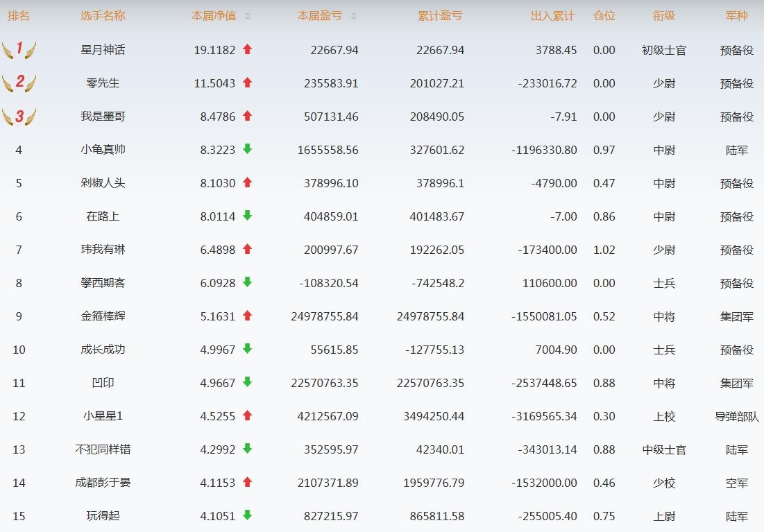Image resolution: width=764 pixels, height=532 pixels.
Task: Open player 零先生
Action: tap(103, 83)
